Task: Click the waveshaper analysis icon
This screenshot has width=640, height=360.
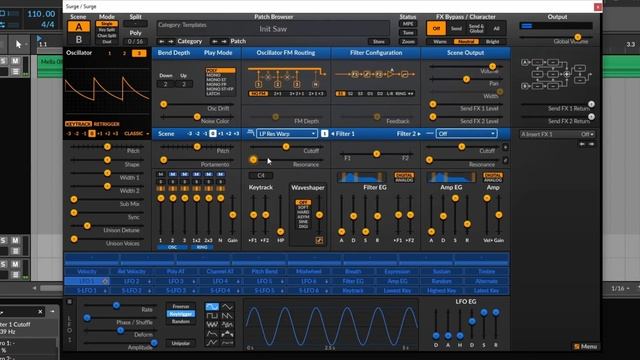Action: point(319,240)
